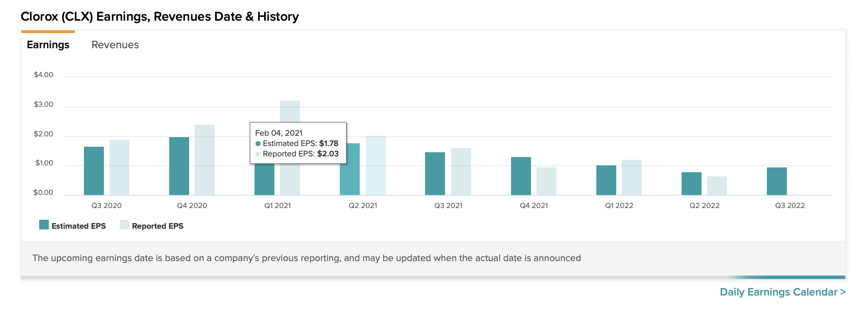Viewport: 868px width, 310px height.
Task: Click the Reported EPS legend label
Action: [158, 226]
